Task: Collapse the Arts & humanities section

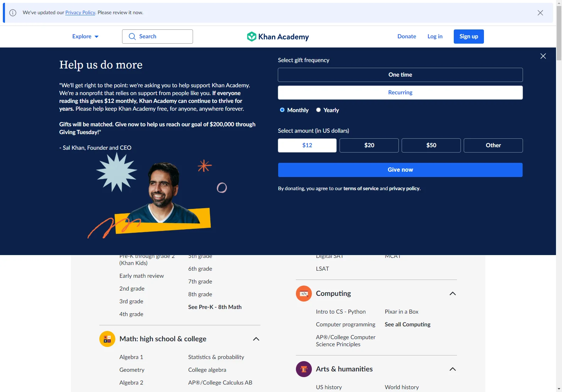Action: click(x=453, y=369)
